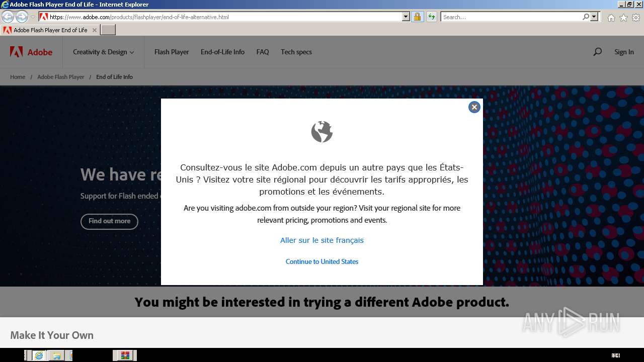Screen dimensions: 644x362
Task: Click the globe icon in dialog
Action: (x=322, y=132)
